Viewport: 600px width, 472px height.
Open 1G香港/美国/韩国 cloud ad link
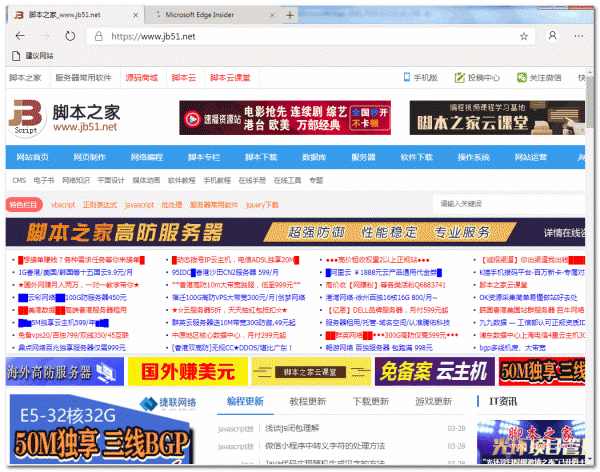[75, 273]
